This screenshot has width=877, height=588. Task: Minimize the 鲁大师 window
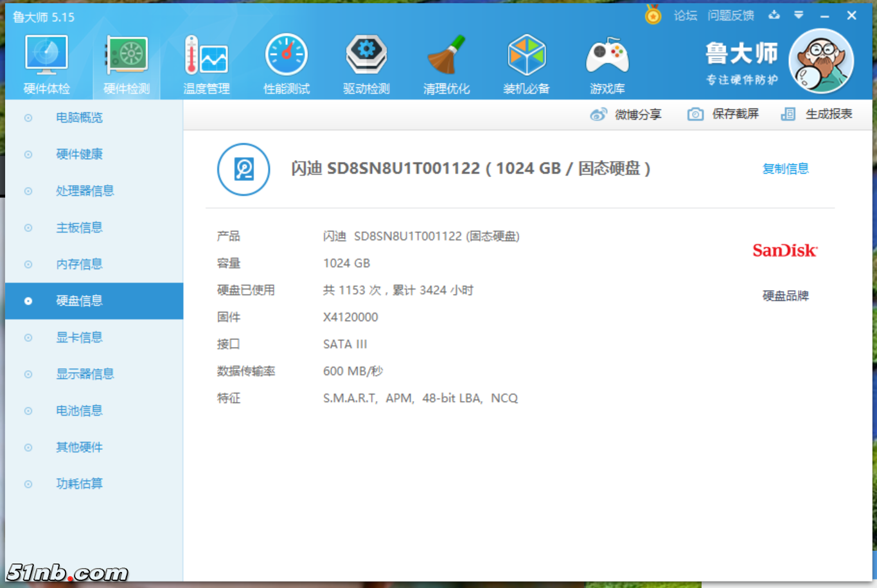pos(825,15)
